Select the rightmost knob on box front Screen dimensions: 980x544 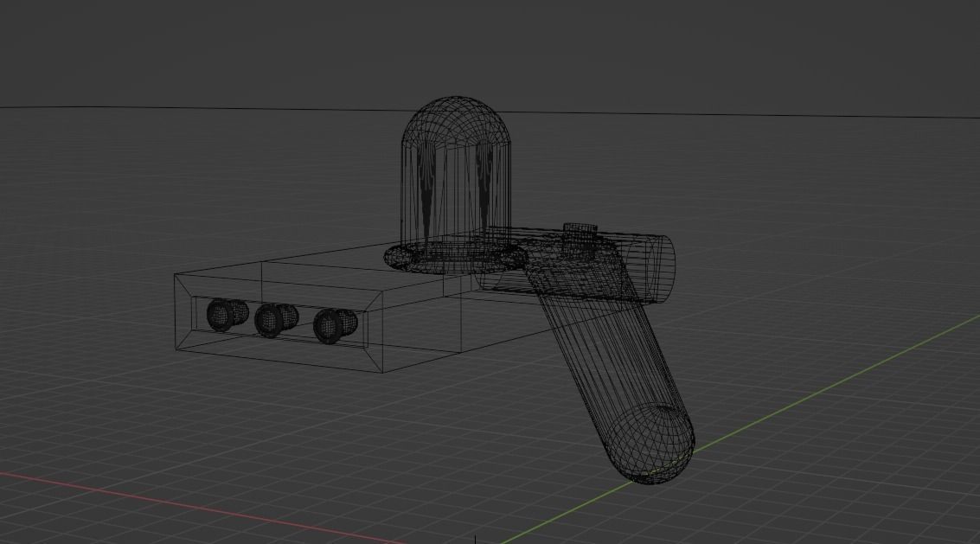[x=335, y=324]
